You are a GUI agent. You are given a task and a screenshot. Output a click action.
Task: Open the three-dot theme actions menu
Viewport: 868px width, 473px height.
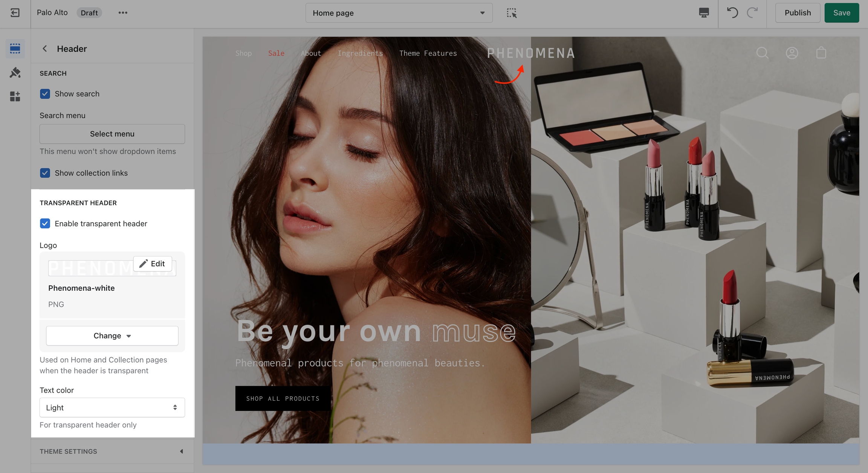123,13
